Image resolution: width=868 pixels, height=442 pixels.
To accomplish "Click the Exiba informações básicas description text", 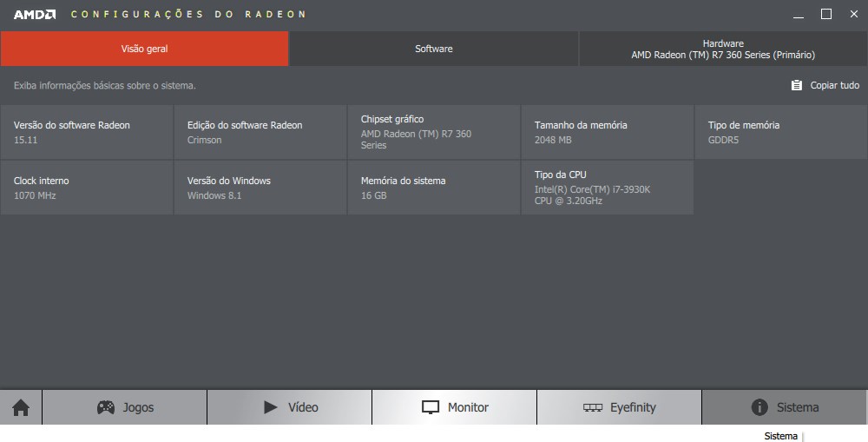I will coord(105,85).
